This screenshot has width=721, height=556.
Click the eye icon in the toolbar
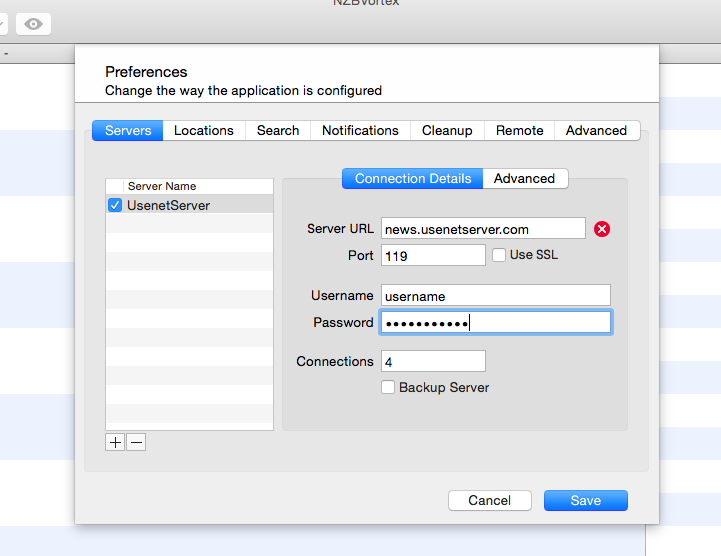tap(33, 24)
